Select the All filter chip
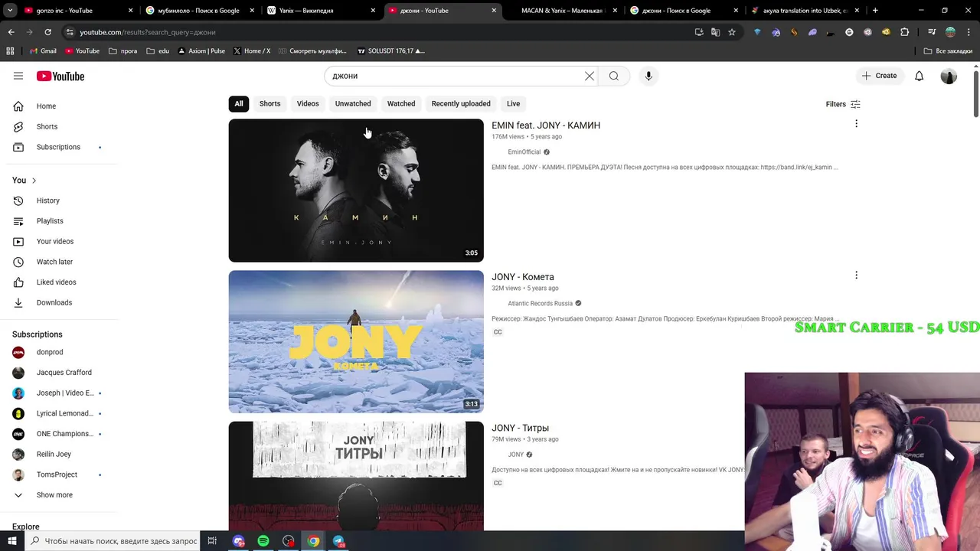This screenshot has height=551, width=980. point(239,104)
